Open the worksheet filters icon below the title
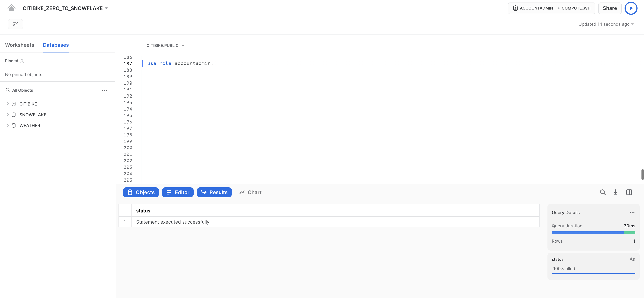The height and width of the screenshot is (298, 644). pos(15,24)
